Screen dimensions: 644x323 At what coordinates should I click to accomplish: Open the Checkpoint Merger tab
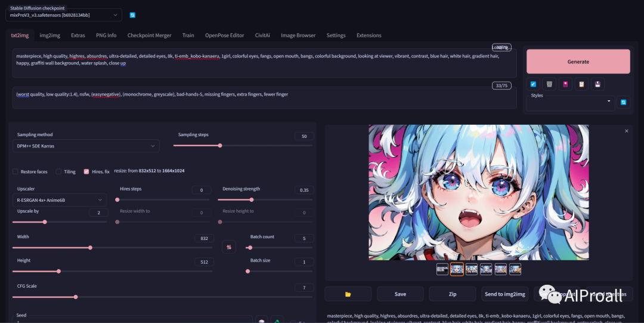tap(149, 35)
